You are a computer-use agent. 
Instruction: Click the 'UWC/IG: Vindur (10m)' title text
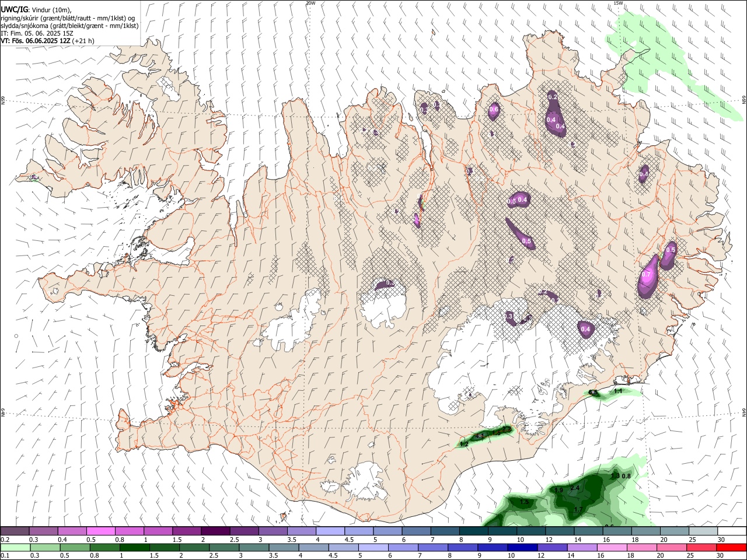[x=36, y=10]
